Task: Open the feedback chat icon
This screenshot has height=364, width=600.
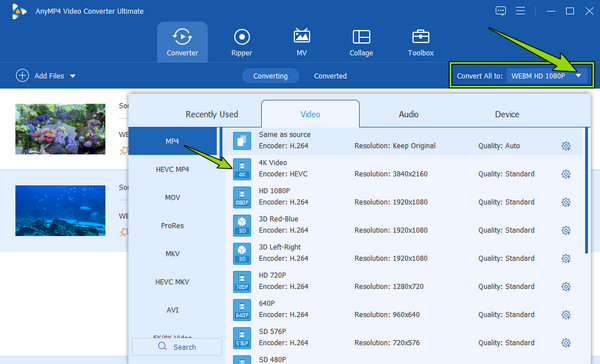Action: tap(501, 11)
